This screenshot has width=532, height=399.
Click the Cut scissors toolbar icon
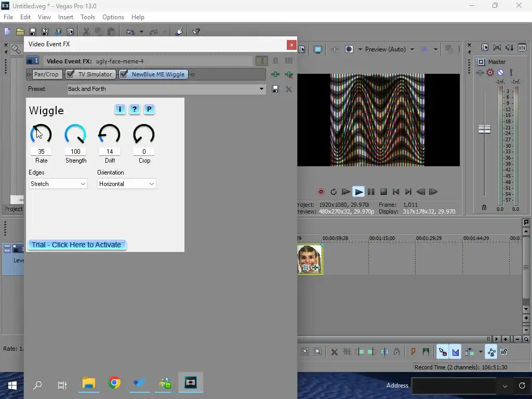coord(87,32)
